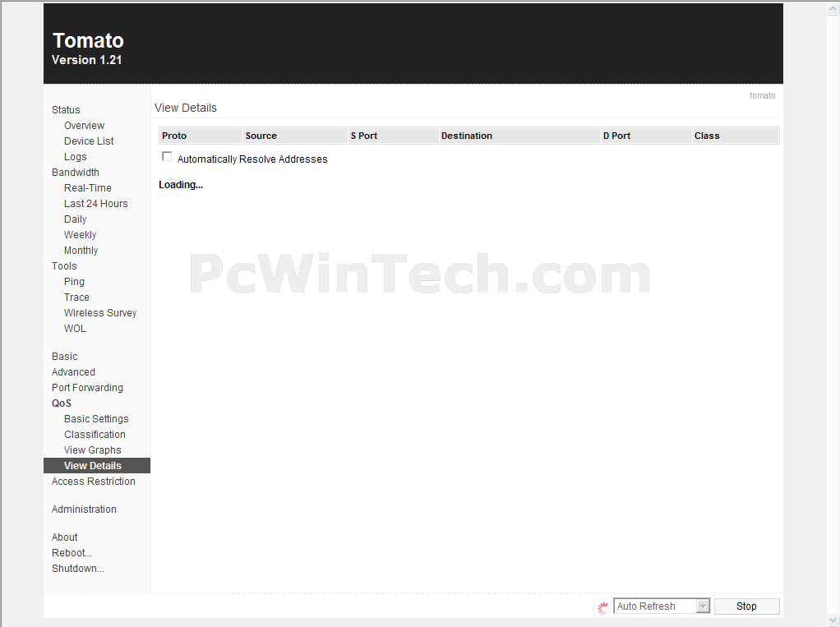Screen dimensions: 840x627
Task: Click the Reboot... link
Action: 72,552
